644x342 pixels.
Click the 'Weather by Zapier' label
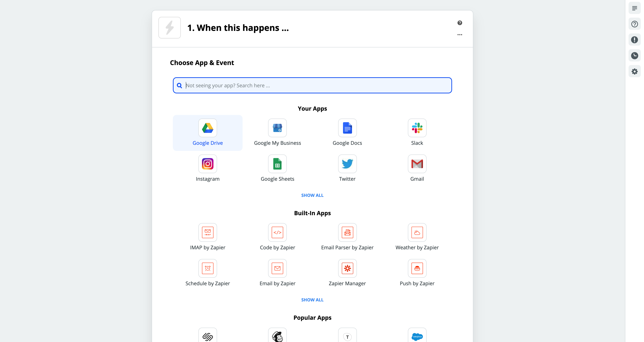pos(417,248)
